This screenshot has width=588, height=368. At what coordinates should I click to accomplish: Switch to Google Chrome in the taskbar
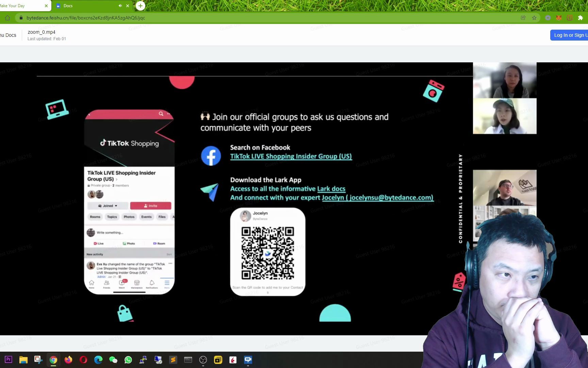coord(53,359)
